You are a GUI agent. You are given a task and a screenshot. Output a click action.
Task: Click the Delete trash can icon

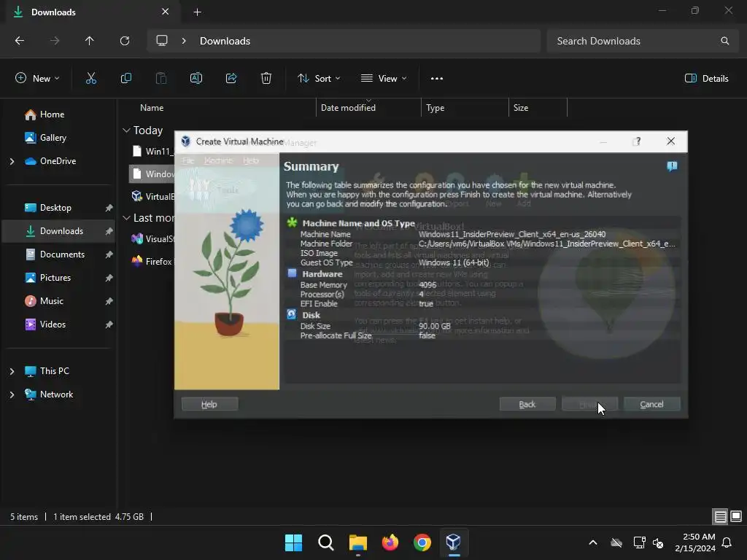266,79
